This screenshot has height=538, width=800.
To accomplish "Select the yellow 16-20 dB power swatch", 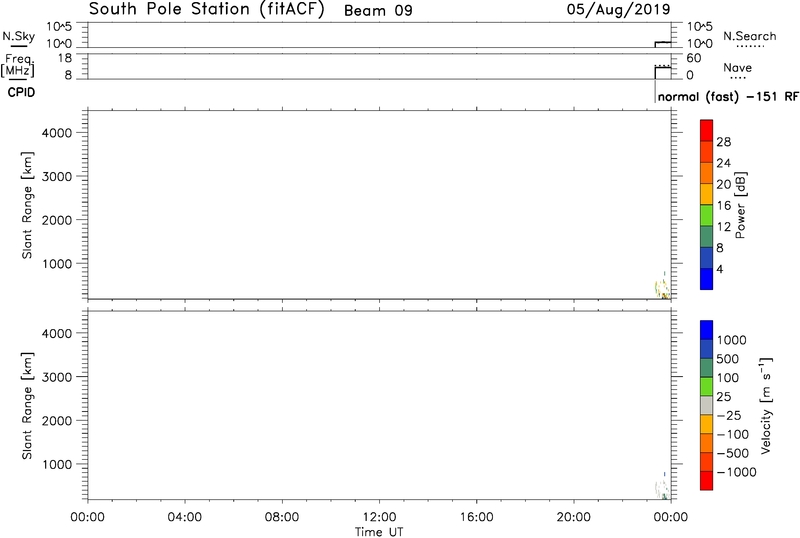I will 707,194.
